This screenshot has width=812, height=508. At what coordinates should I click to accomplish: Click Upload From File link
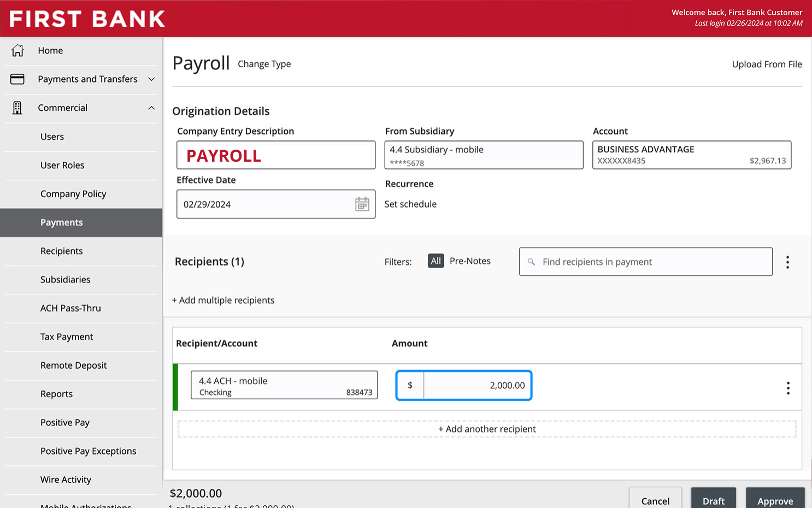pyautogui.click(x=767, y=64)
